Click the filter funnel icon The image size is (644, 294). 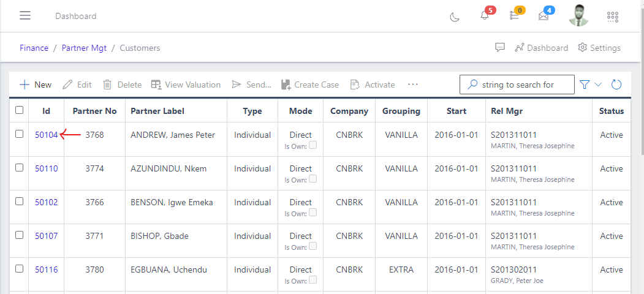(x=585, y=85)
